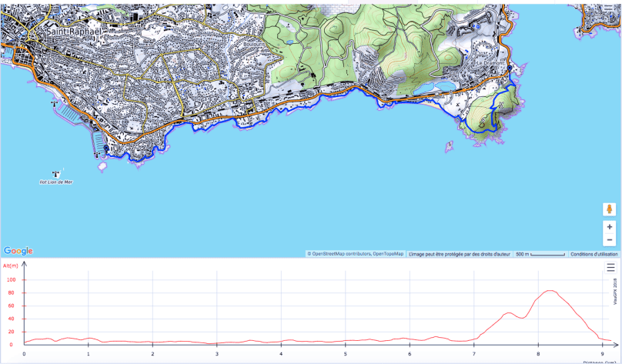Click the elevation peak near 8 km
Image resolution: width=622 pixels, height=364 pixels.
tap(549, 291)
